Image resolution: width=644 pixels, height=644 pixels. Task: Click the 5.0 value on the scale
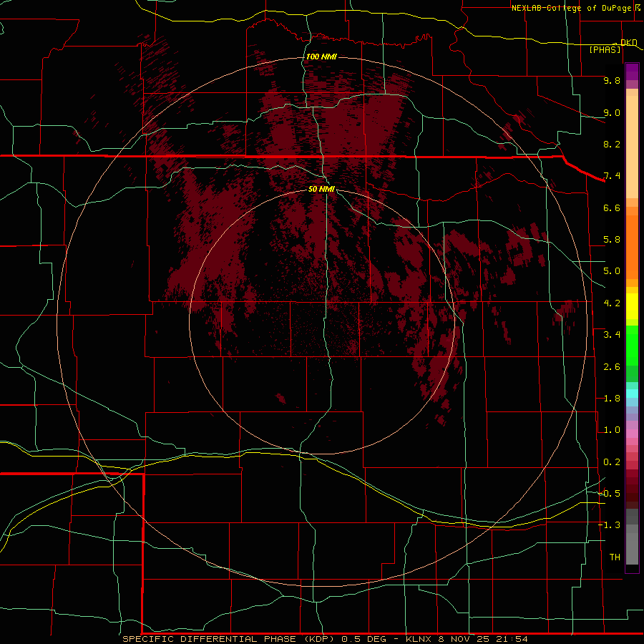click(612, 271)
